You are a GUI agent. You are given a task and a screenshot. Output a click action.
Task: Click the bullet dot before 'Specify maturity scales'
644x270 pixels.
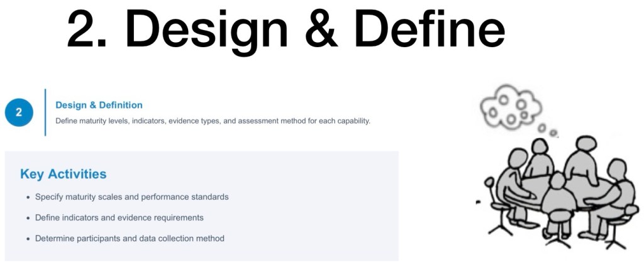[x=28, y=197]
